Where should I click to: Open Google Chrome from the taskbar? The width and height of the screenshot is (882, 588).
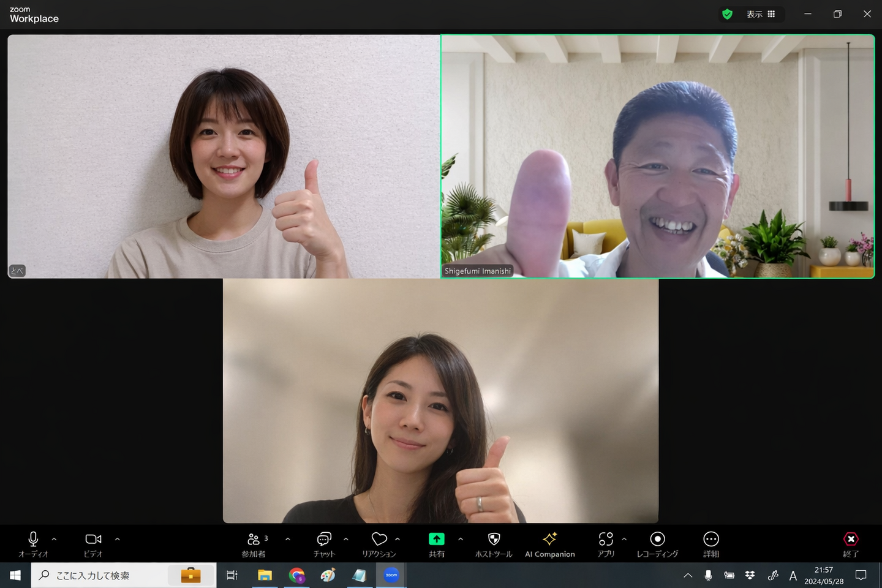(x=297, y=575)
